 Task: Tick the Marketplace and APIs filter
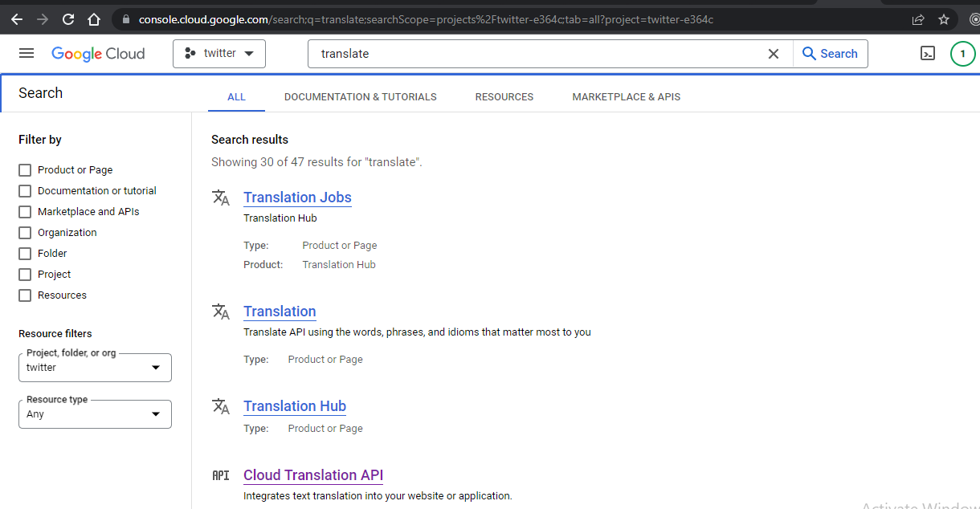click(25, 212)
